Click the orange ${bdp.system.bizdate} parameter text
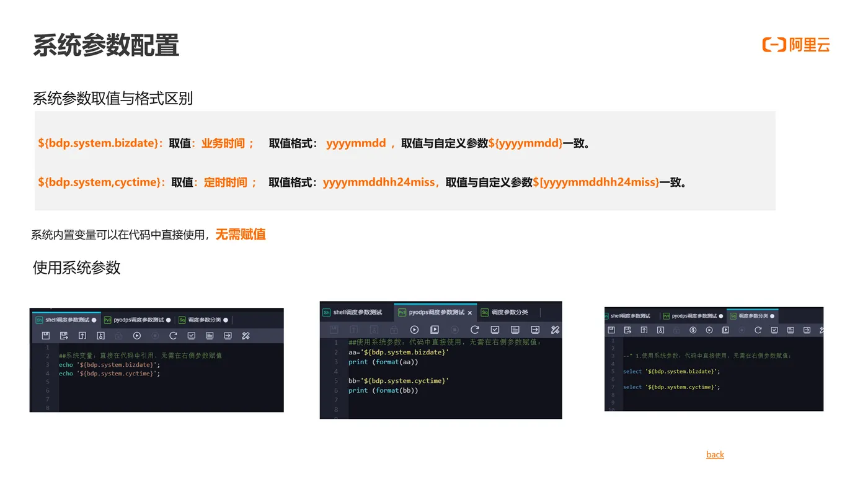The width and height of the screenshot is (868, 489). tap(100, 143)
